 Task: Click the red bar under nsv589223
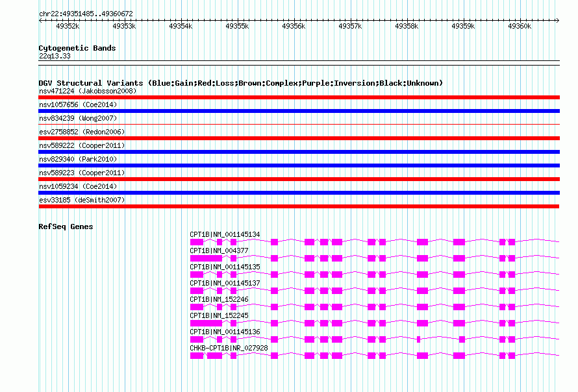point(299,179)
